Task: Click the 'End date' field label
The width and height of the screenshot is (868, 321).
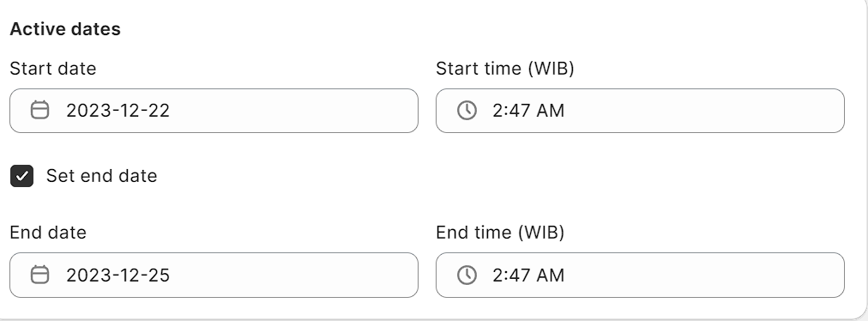Action: coord(48,233)
